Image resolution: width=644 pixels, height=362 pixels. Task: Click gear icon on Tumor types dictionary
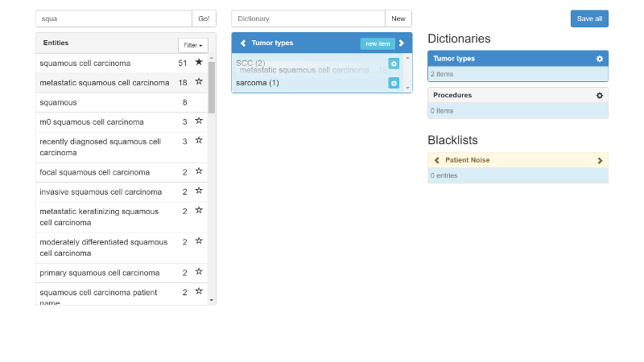(599, 59)
